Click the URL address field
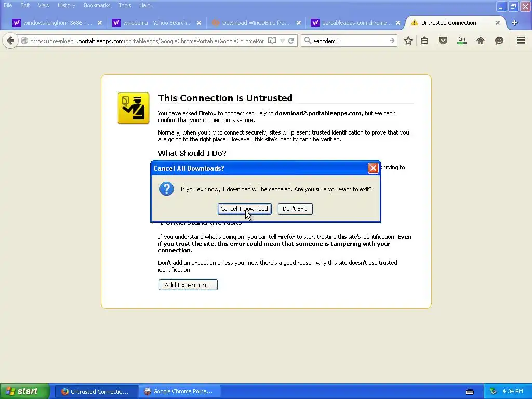532x399 pixels. pos(147,41)
